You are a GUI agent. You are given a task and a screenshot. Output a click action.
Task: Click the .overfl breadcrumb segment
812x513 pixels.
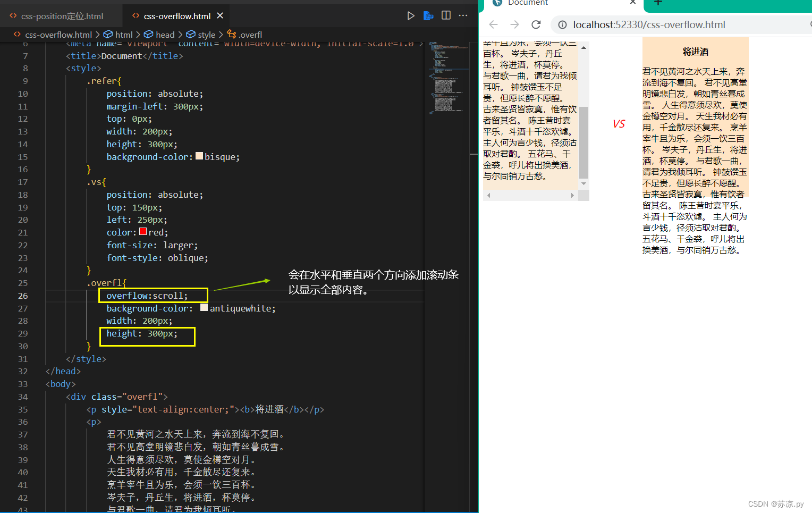pyautogui.click(x=250, y=35)
